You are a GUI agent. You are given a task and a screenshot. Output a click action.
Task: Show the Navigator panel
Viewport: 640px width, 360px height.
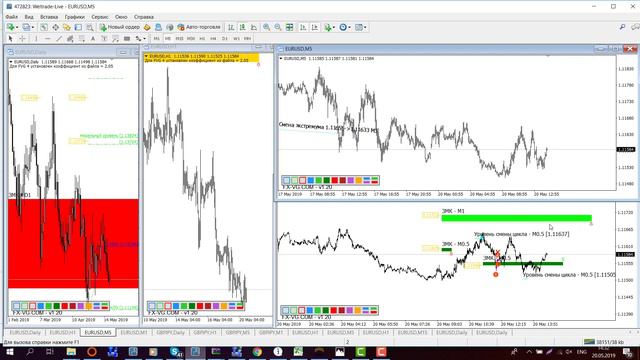click(67, 27)
